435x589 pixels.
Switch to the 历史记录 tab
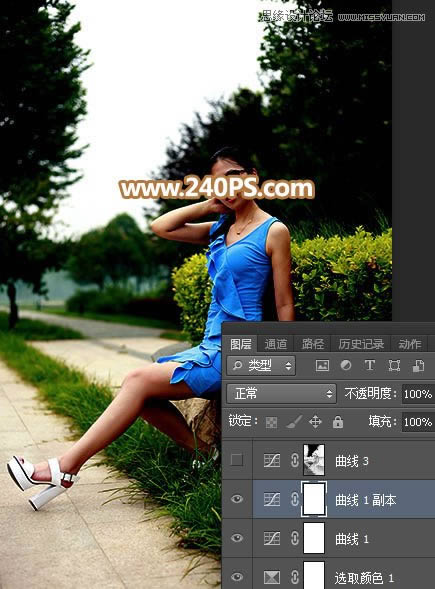[361, 344]
